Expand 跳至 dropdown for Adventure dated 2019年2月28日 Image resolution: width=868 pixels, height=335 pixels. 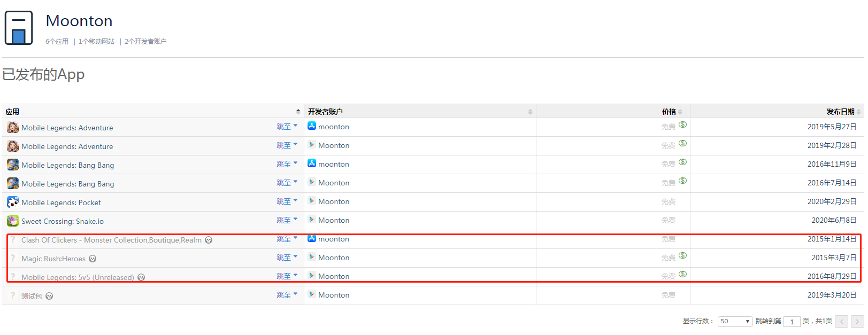287,146
